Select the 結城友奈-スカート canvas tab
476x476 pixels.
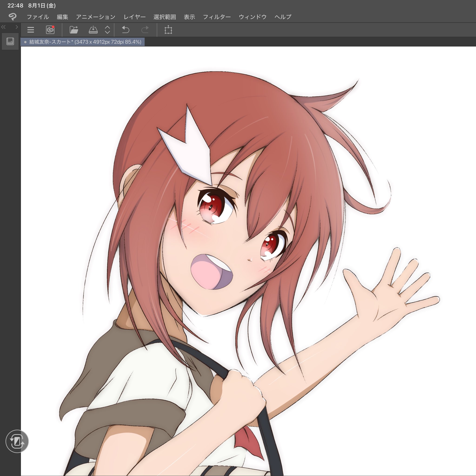click(83, 42)
